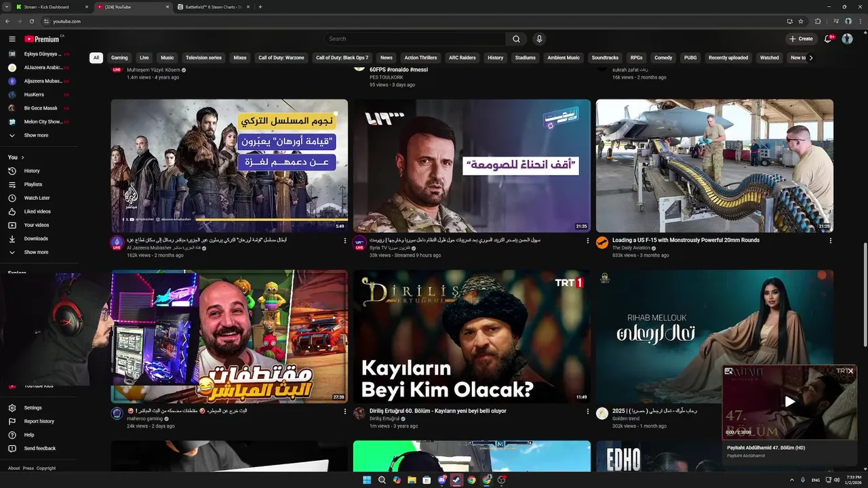Open the Chrome extensions puzzle icon
The image size is (868, 488).
click(818, 21)
